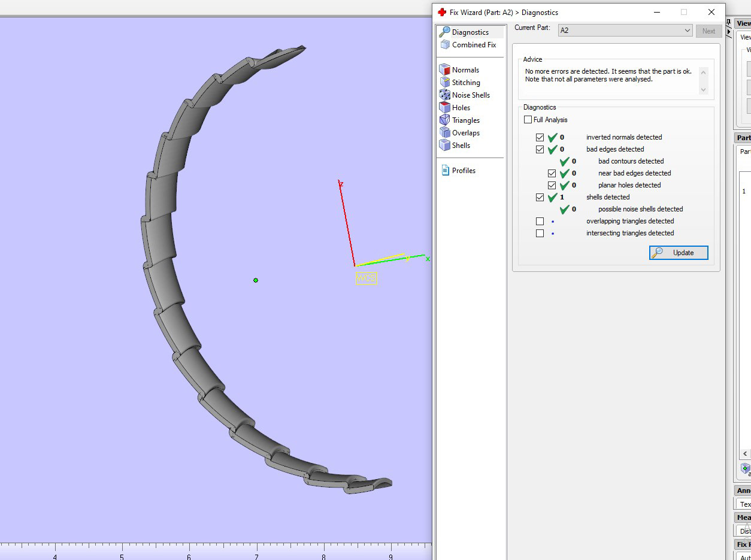751x560 pixels.
Task: Uncheck near bad edges detected
Action: coord(552,173)
